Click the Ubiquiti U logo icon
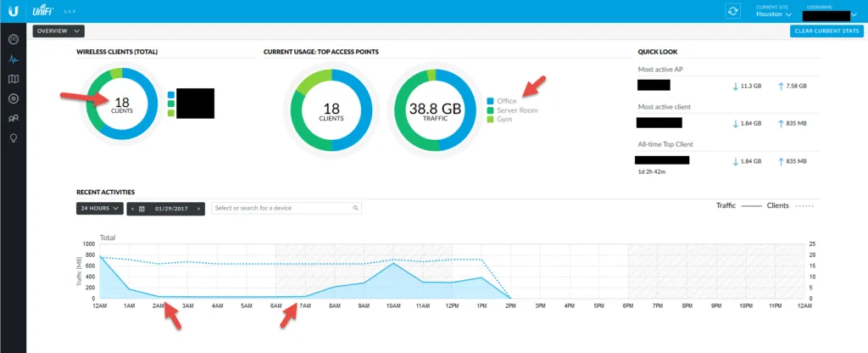 click(x=13, y=11)
